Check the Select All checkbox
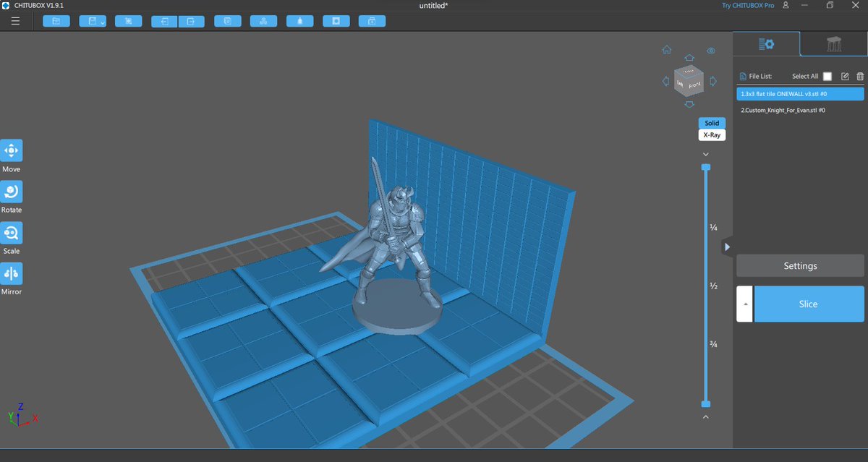 tap(827, 77)
